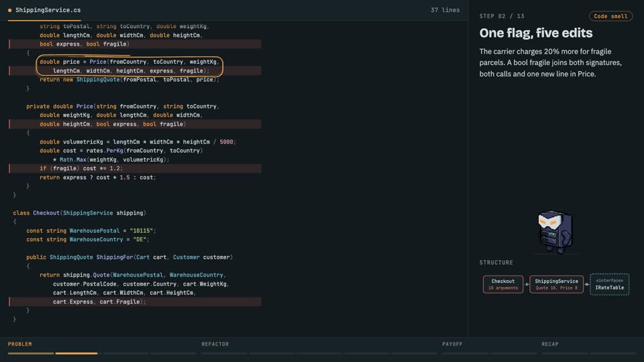Jump to the PAYOFF section
Image resolution: width=644 pixels, height=362 pixels.
pyautogui.click(x=452, y=344)
